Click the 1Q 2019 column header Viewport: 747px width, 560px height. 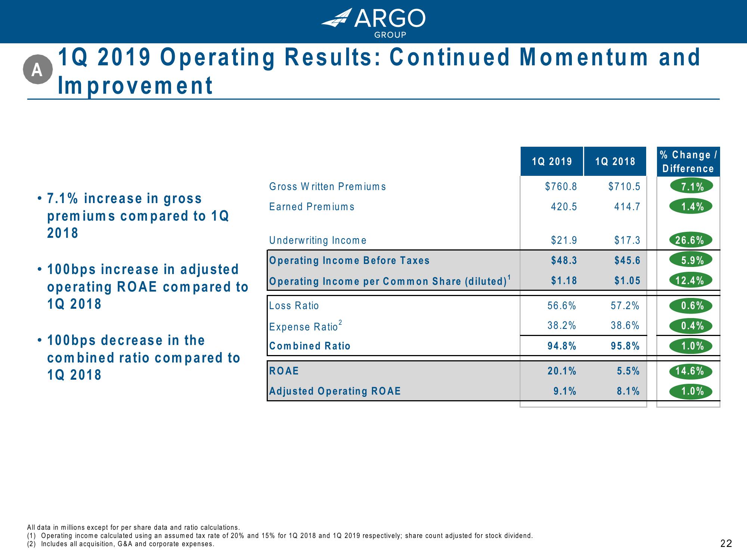pyautogui.click(x=552, y=161)
